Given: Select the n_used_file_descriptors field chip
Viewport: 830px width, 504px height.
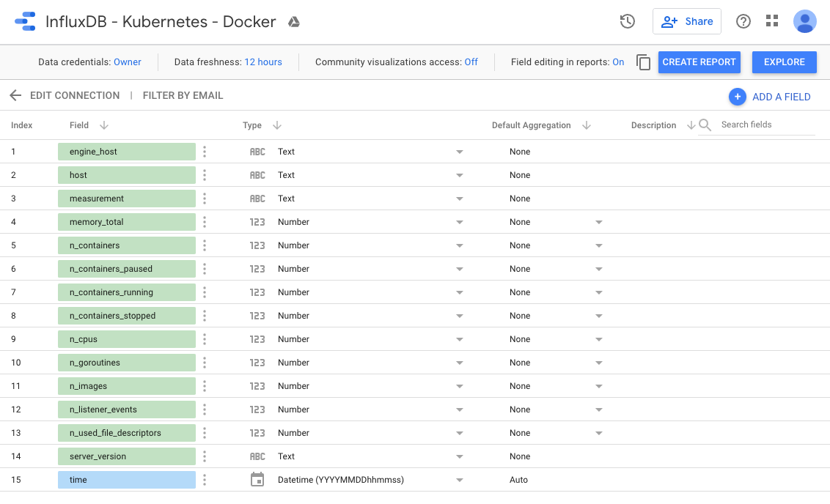Looking at the screenshot, I should tap(127, 433).
